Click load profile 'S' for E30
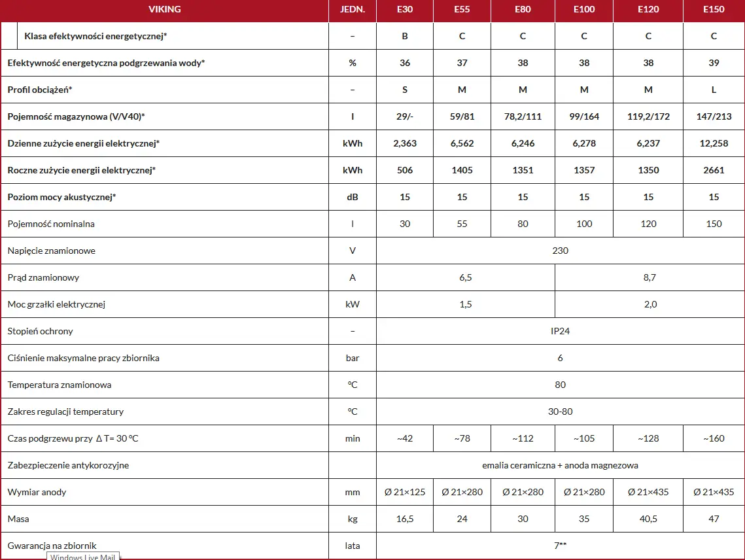The width and height of the screenshot is (745, 560). click(405, 90)
